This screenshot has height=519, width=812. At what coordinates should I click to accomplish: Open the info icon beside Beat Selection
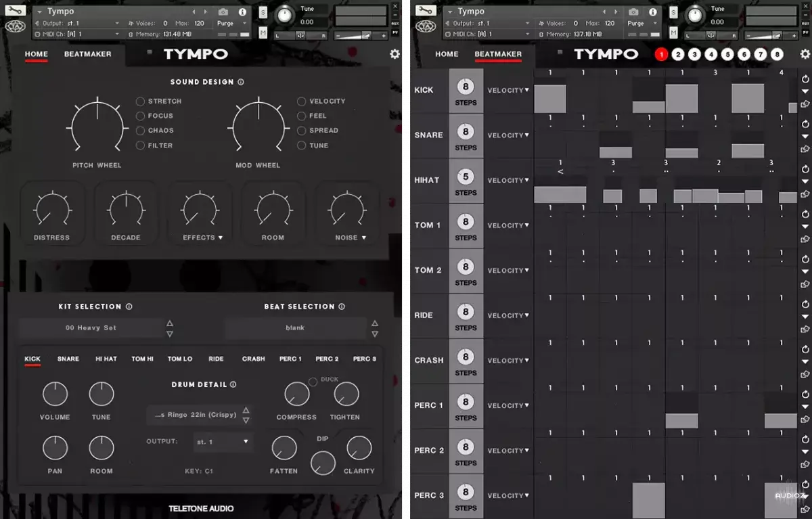(x=342, y=307)
